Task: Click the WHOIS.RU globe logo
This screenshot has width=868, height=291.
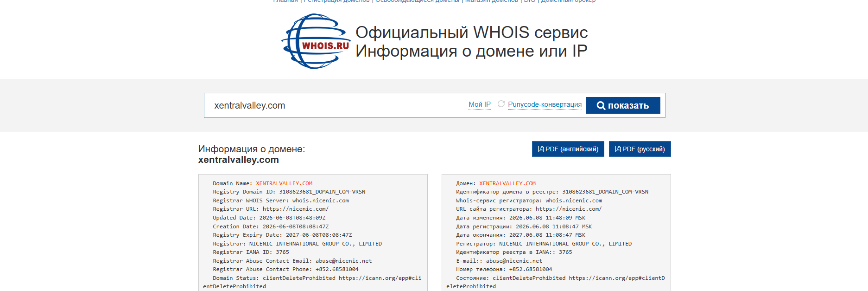Action: (316, 41)
